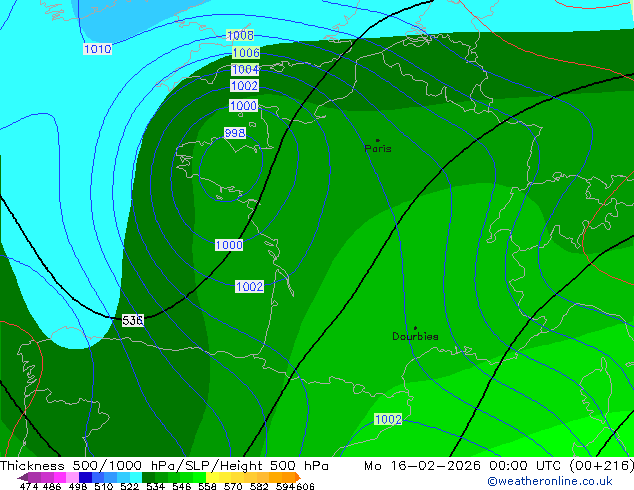Click the orange legend swatch above 594

point(288,477)
